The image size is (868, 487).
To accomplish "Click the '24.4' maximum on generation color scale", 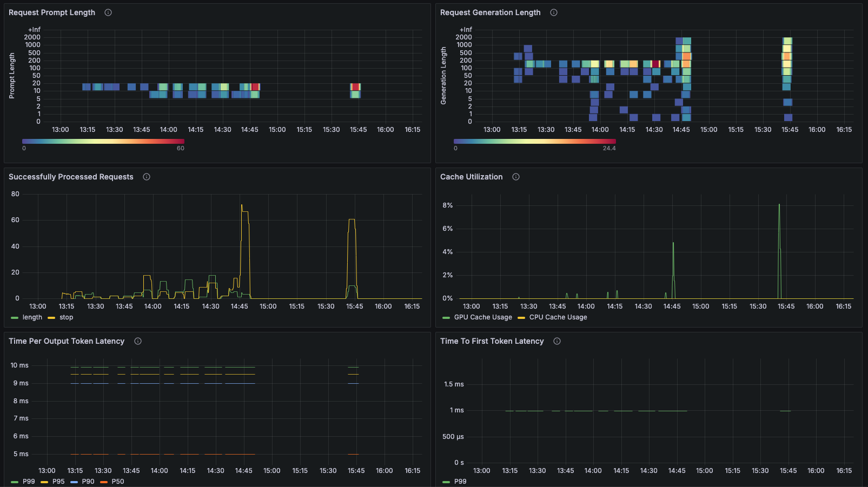I will [609, 148].
